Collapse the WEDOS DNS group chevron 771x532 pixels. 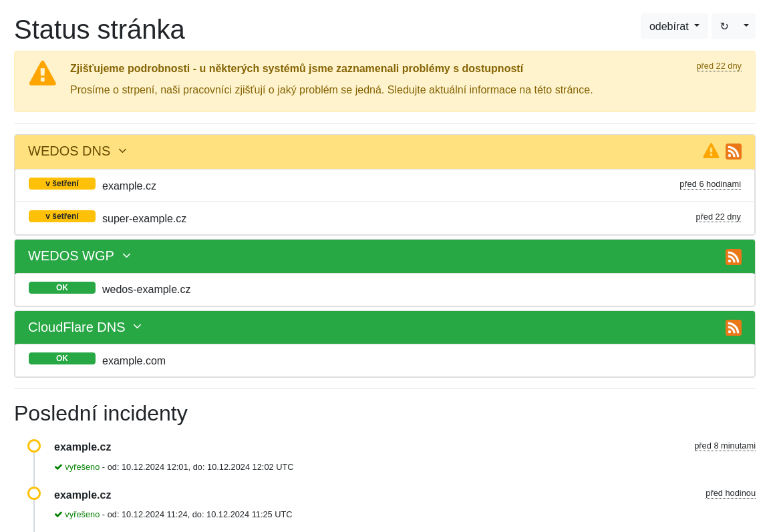[122, 151]
